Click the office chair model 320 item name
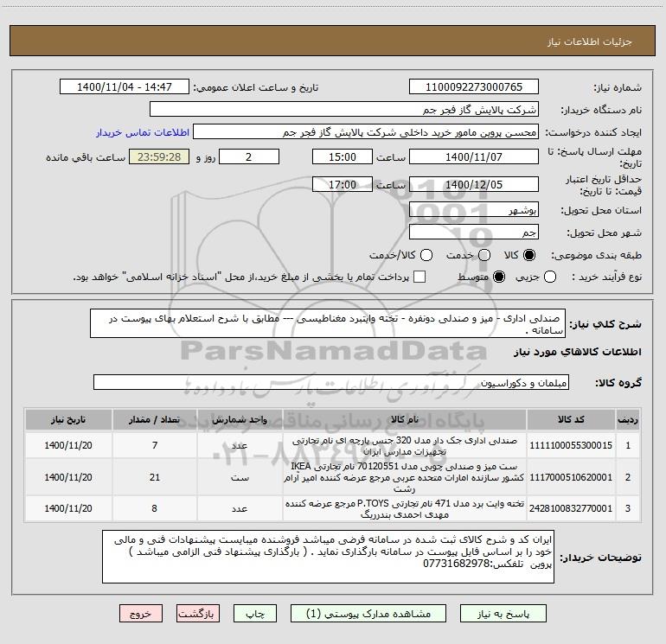Viewport: 666px width, 644px height. tap(405, 446)
